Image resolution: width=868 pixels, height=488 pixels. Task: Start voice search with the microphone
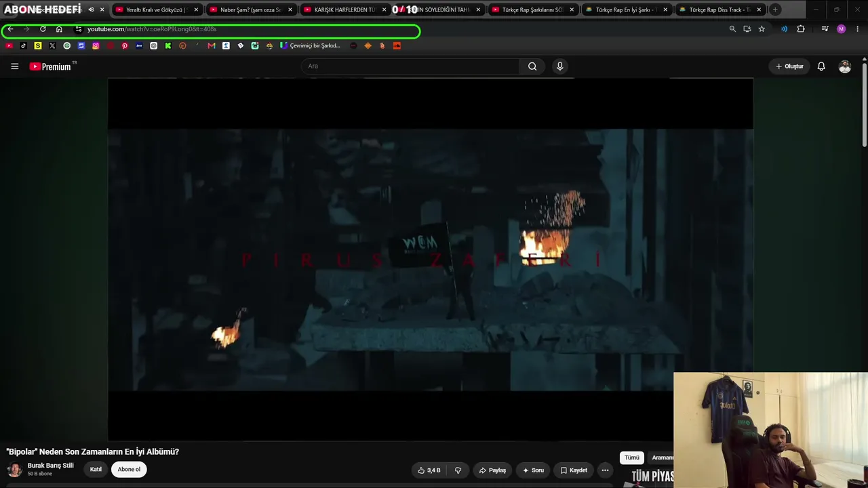point(559,66)
